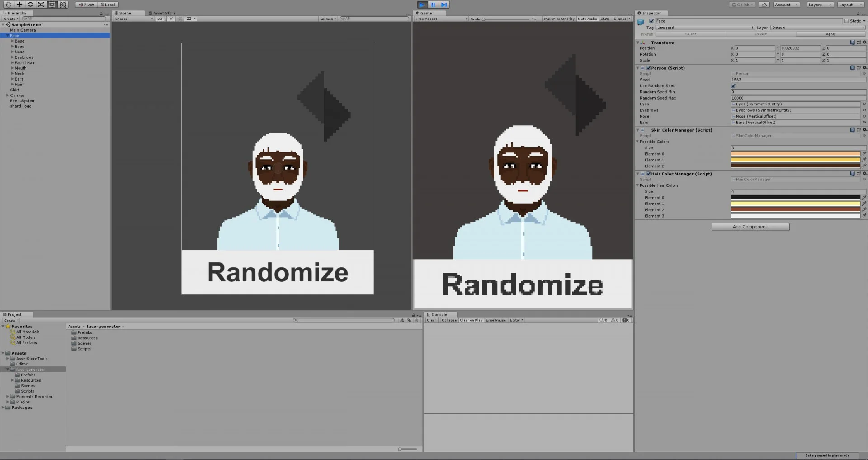Open Person script help reference icon
The image size is (868, 460).
pos(853,68)
